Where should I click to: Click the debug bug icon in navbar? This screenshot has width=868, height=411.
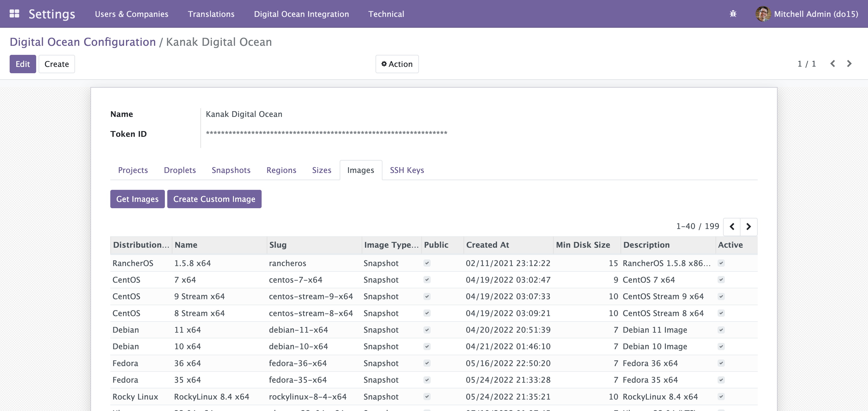click(733, 14)
